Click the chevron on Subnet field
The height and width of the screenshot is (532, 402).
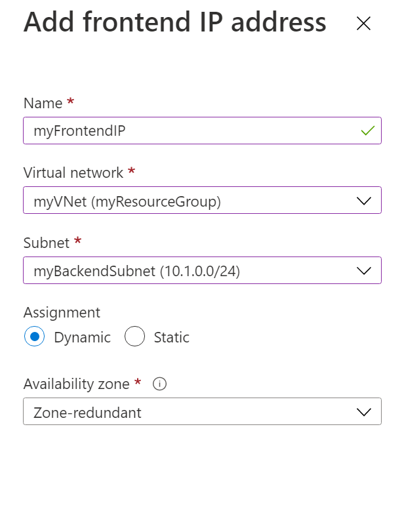365,270
